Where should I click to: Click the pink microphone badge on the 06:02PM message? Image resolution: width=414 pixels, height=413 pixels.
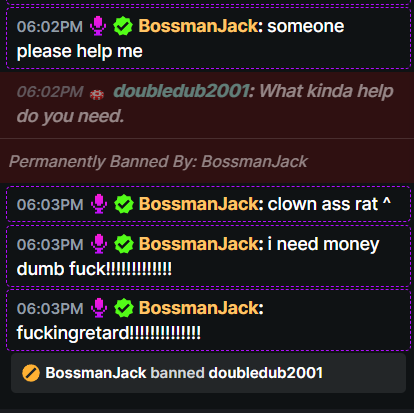point(98,26)
